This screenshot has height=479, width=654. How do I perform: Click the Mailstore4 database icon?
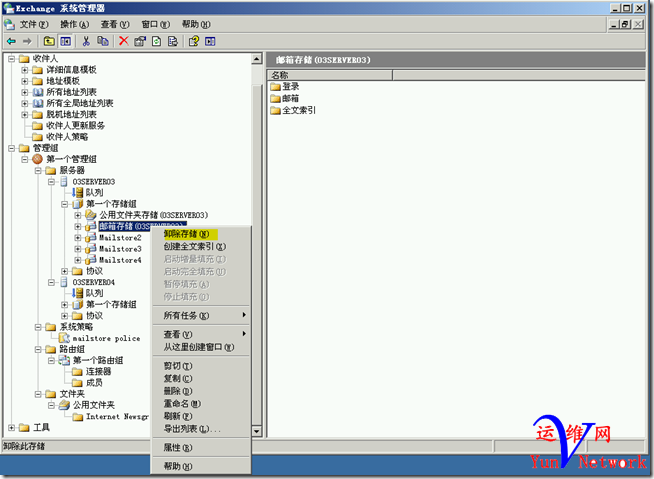pyautogui.click(x=91, y=260)
